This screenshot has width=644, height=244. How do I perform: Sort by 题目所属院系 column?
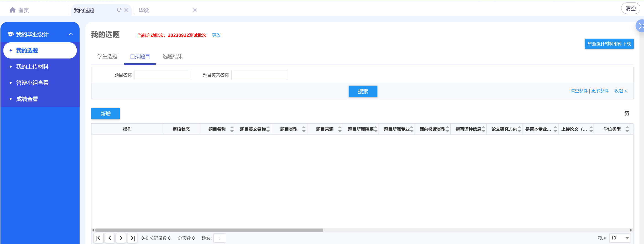(376, 129)
